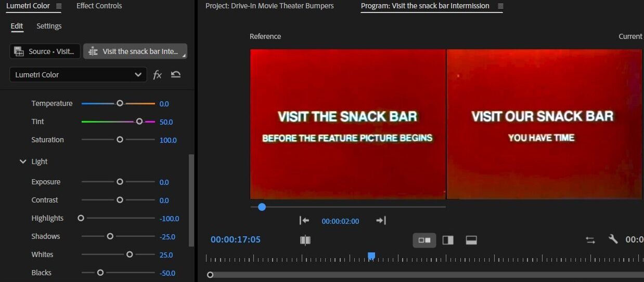Click the Tint slider handle
Image resolution: width=644 pixels, height=282 pixels.
[139, 122]
